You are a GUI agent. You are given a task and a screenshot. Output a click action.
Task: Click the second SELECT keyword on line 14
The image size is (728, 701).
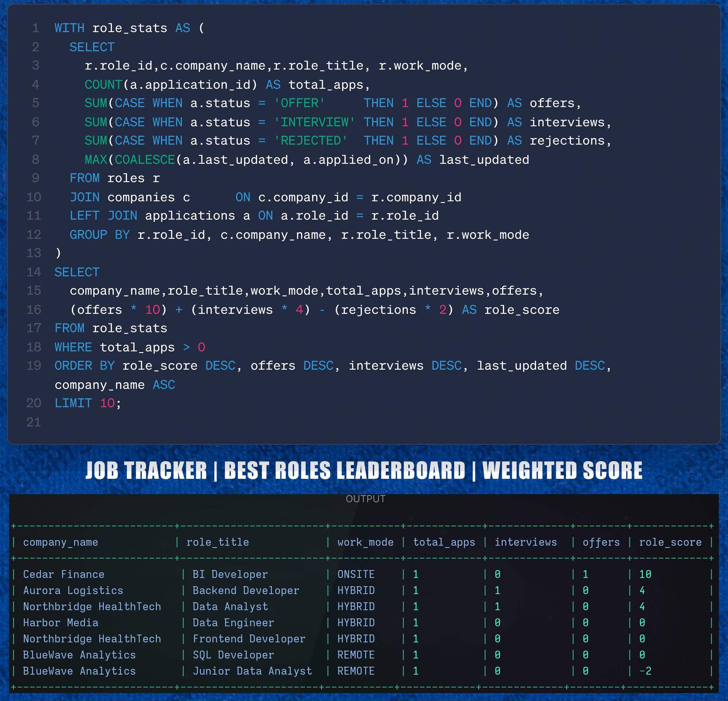tap(77, 272)
